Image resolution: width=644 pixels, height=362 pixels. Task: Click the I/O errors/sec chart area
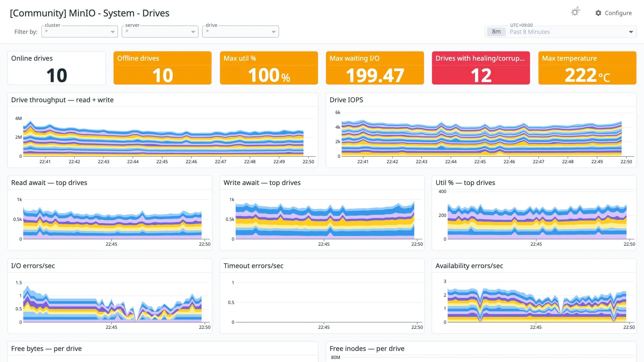112,304
